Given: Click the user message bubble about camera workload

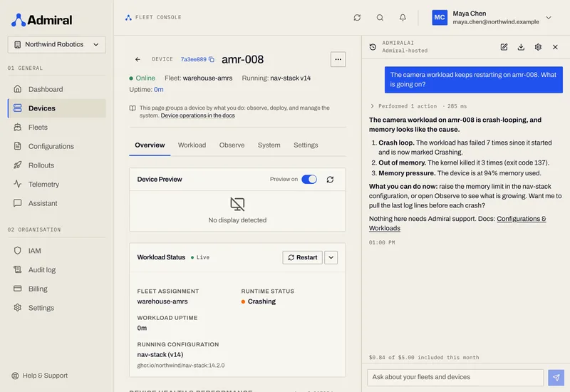Looking at the screenshot, I should point(474,80).
